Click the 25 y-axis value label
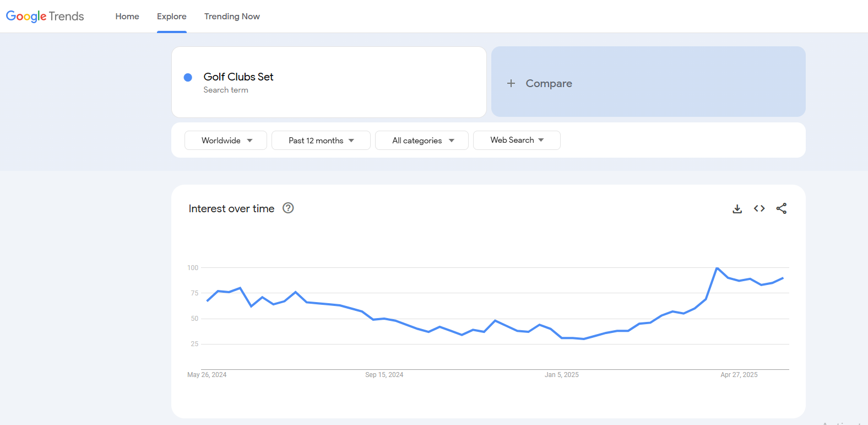This screenshot has width=868, height=425. point(194,344)
